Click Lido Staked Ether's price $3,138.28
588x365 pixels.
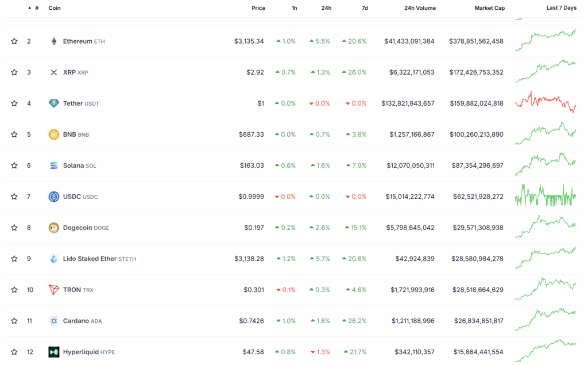pos(249,259)
